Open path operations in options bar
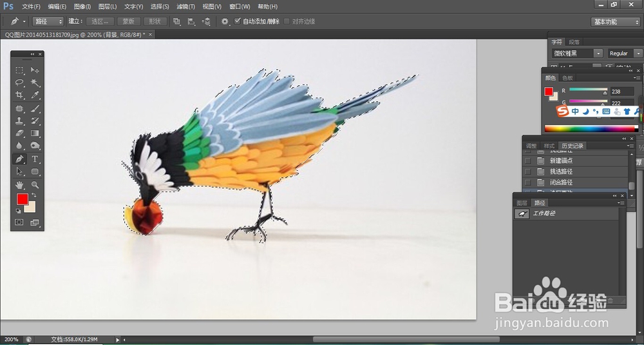The height and width of the screenshot is (345, 644). pyautogui.click(x=176, y=21)
